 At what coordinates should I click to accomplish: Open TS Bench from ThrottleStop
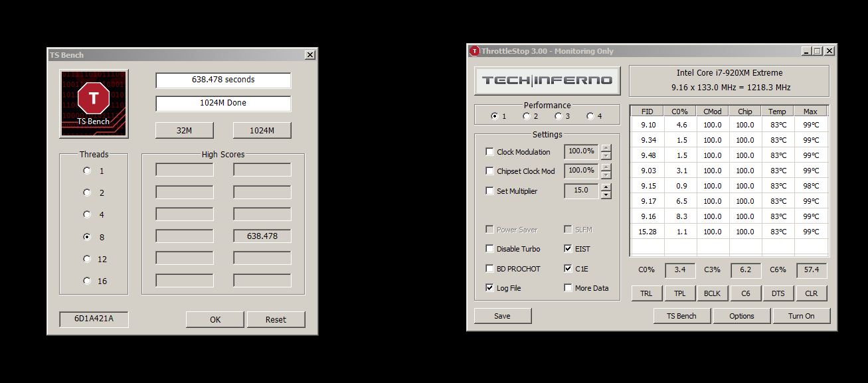[682, 316]
